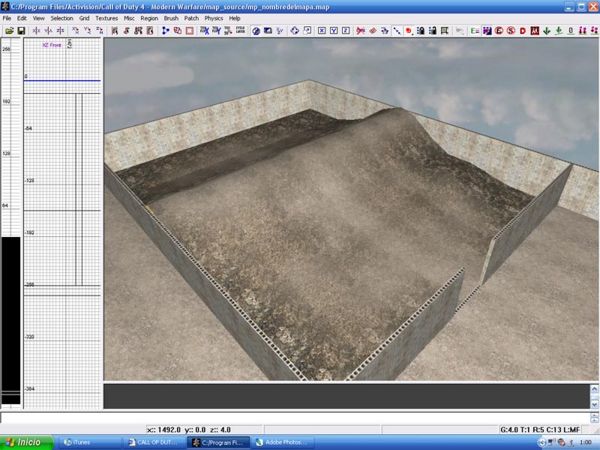Click the red scissors clipper icon

pos(360,31)
